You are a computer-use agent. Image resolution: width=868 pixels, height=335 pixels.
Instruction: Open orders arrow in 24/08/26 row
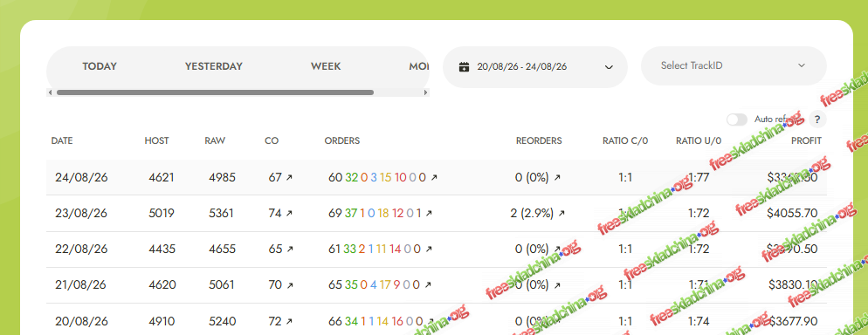click(x=434, y=177)
